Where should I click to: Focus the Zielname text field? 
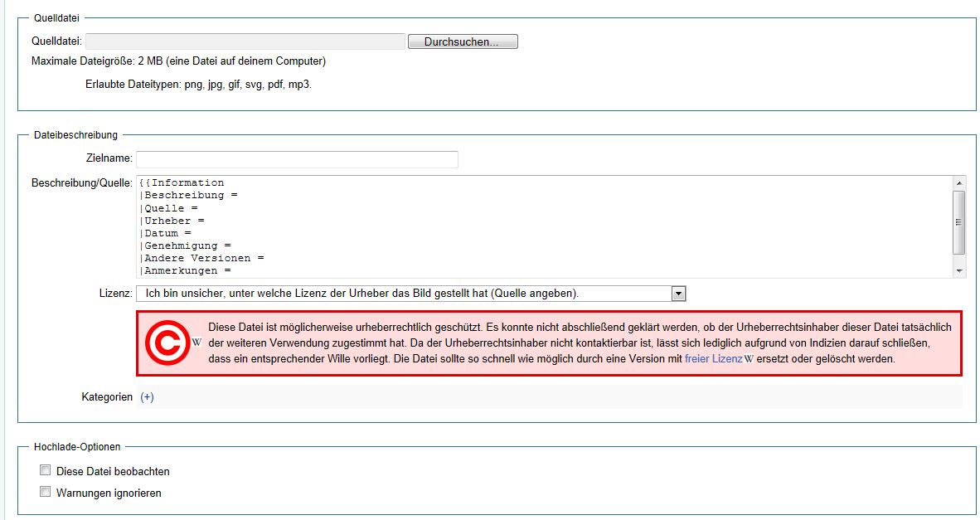pyautogui.click(x=297, y=159)
